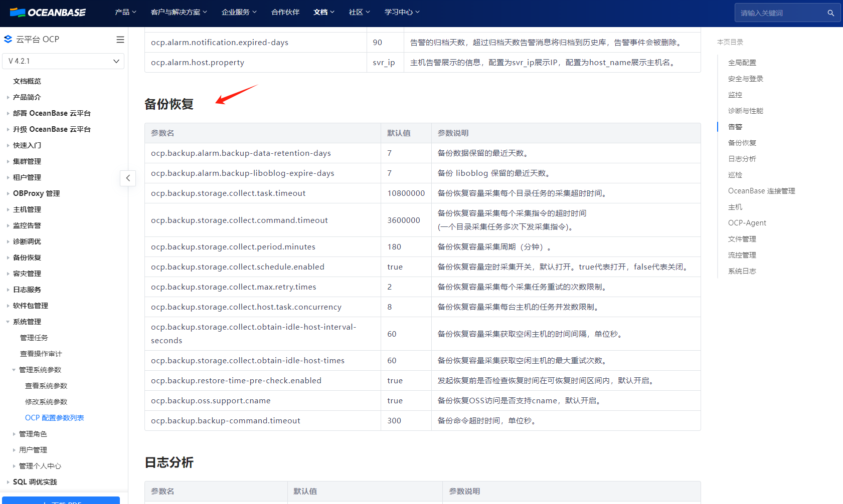Jump to 主机 in page contents
Image resolution: width=843 pixels, height=504 pixels.
coord(735,207)
